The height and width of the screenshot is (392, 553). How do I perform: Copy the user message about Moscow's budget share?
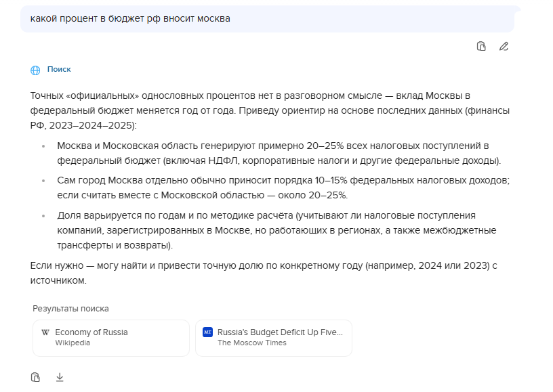click(481, 47)
